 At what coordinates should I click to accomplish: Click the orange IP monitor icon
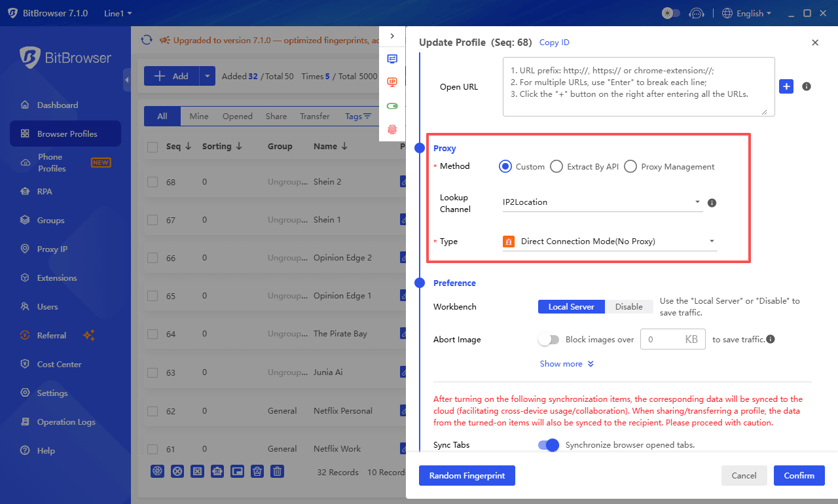(x=392, y=82)
